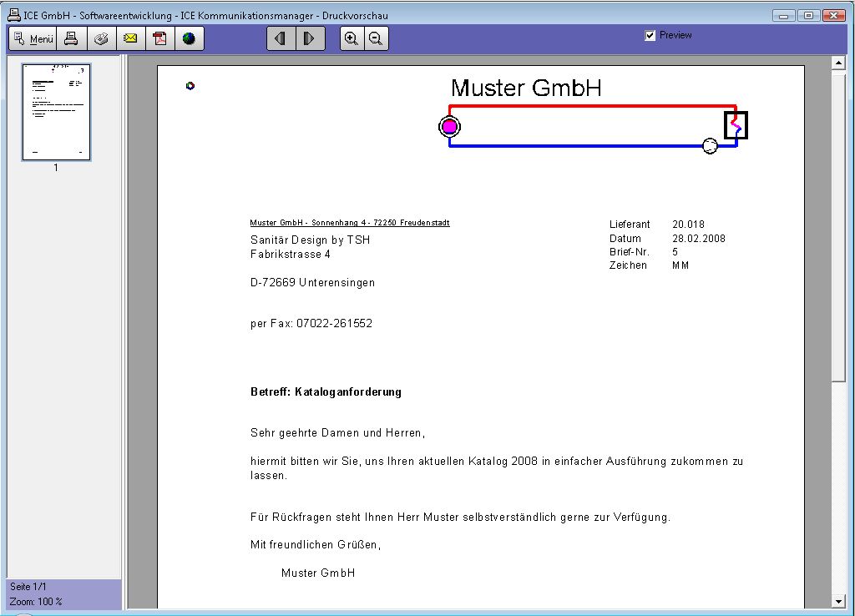Viewport: 855px width, 616px height.
Task: Click vertical scrollbar down arrow
Action: click(x=838, y=601)
